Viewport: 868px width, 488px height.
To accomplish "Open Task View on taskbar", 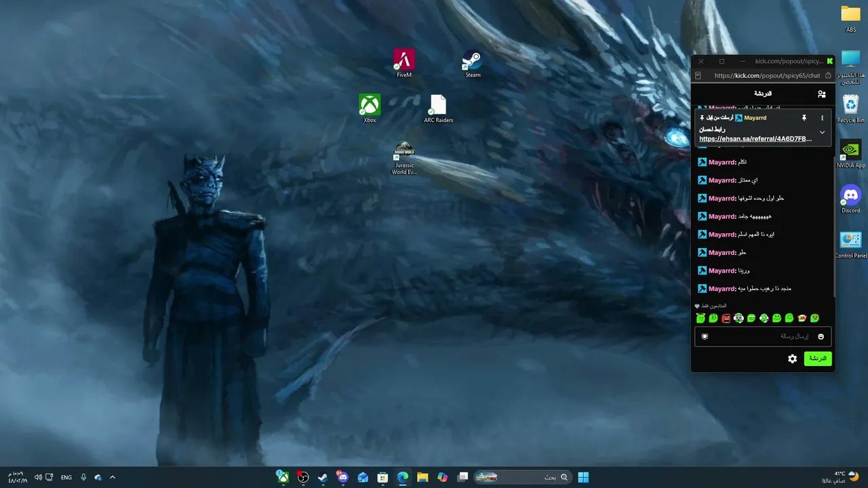I will pos(462,477).
